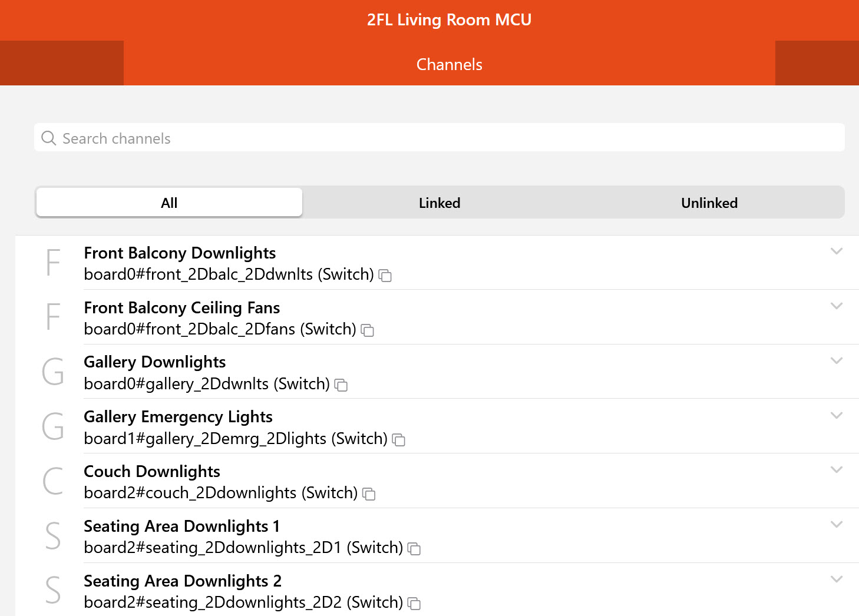Expand the Gallery Downlights channel
859x616 pixels.
pos(837,361)
